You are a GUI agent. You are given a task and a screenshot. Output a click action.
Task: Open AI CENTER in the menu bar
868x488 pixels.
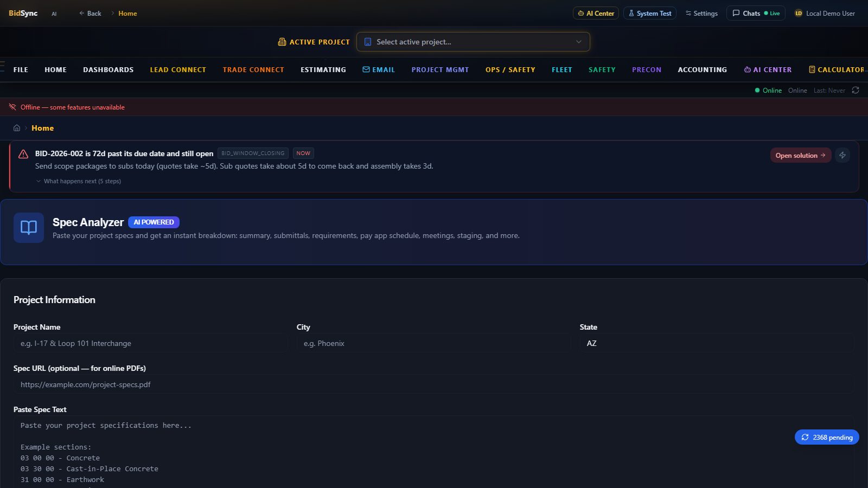click(x=768, y=69)
